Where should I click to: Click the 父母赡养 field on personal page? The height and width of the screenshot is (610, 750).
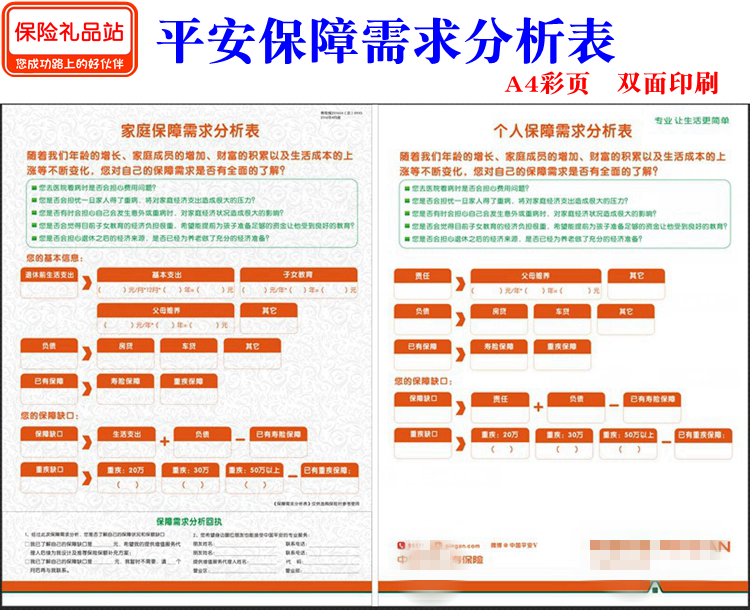click(536, 284)
